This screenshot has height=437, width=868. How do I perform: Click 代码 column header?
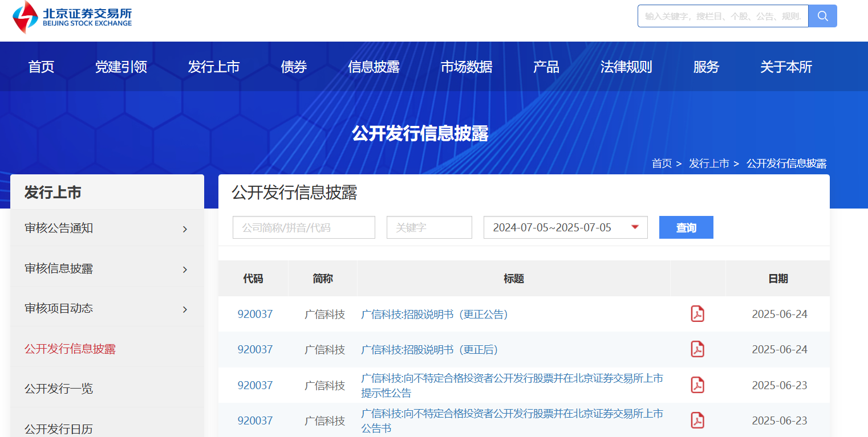coord(253,279)
